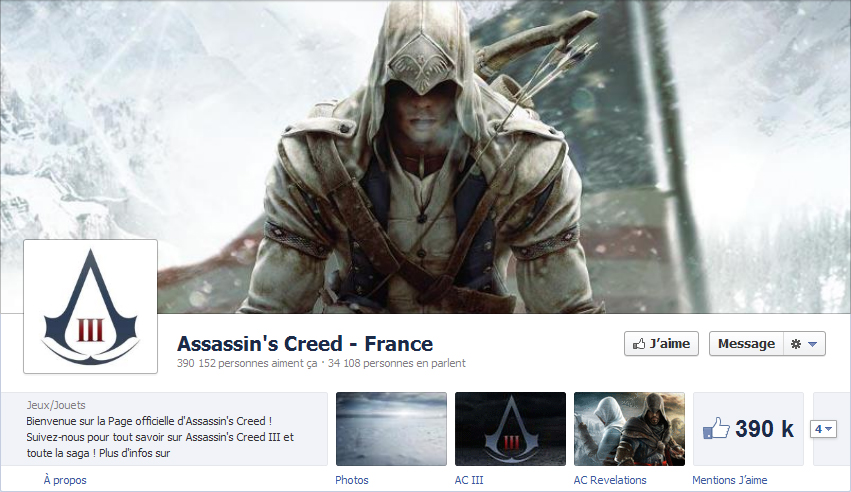Open Mentions J'aime link
The width and height of the screenshot is (851, 492).
730,480
